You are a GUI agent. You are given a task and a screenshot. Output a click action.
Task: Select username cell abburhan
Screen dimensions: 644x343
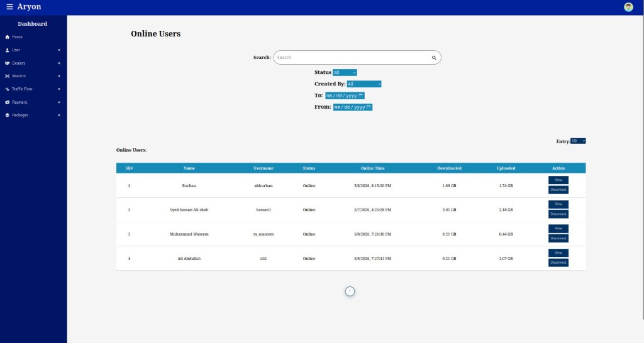tap(264, 186)
